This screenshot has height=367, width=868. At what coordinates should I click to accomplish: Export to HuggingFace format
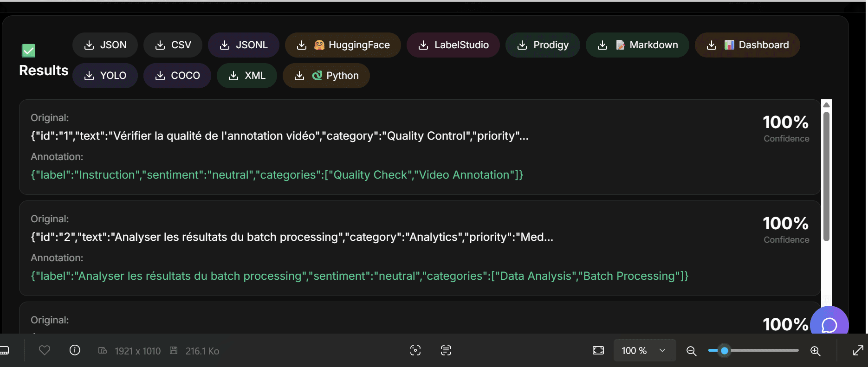coord(343,45)
